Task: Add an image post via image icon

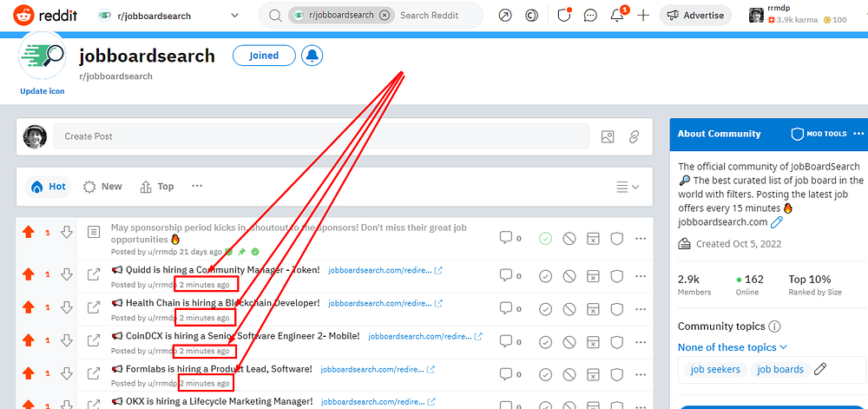Action: 608,136
